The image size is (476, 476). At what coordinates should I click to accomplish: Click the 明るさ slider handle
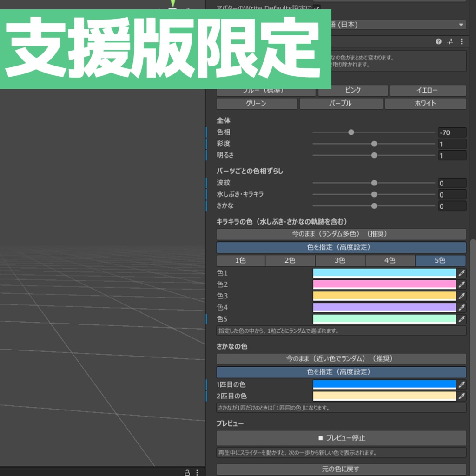[374, 155]
